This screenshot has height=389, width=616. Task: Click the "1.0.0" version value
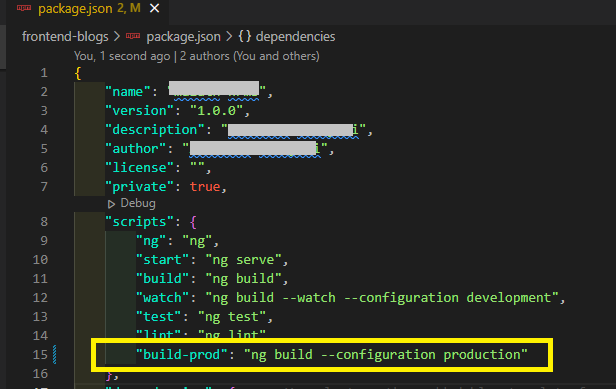(x=217, y=110)
